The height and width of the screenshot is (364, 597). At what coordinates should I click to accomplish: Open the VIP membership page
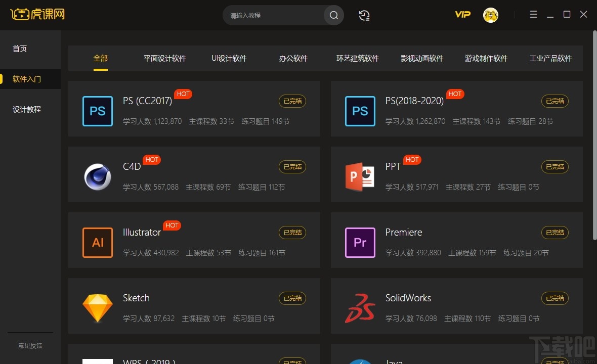point(462,15)
